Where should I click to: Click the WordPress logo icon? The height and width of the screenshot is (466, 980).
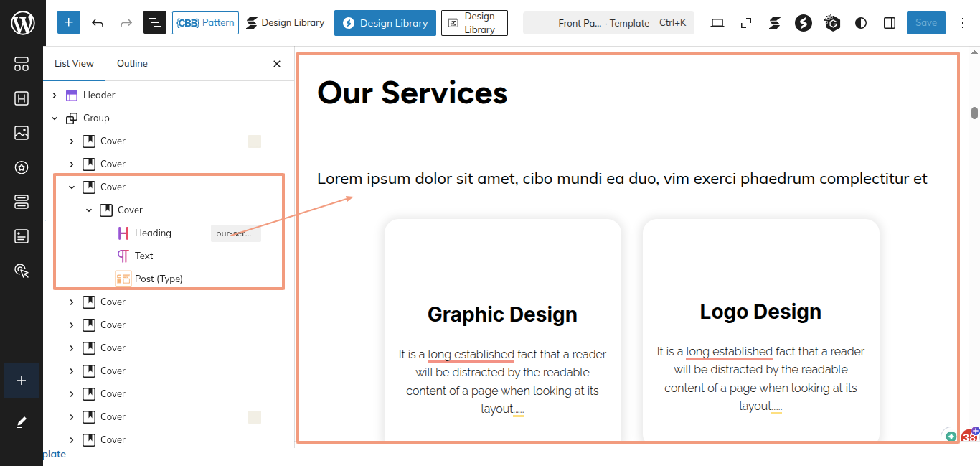(x=22, y=23)
